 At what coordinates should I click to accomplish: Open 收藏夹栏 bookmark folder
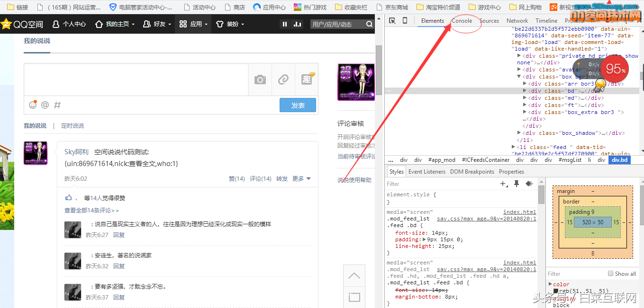tap(351, 7)
